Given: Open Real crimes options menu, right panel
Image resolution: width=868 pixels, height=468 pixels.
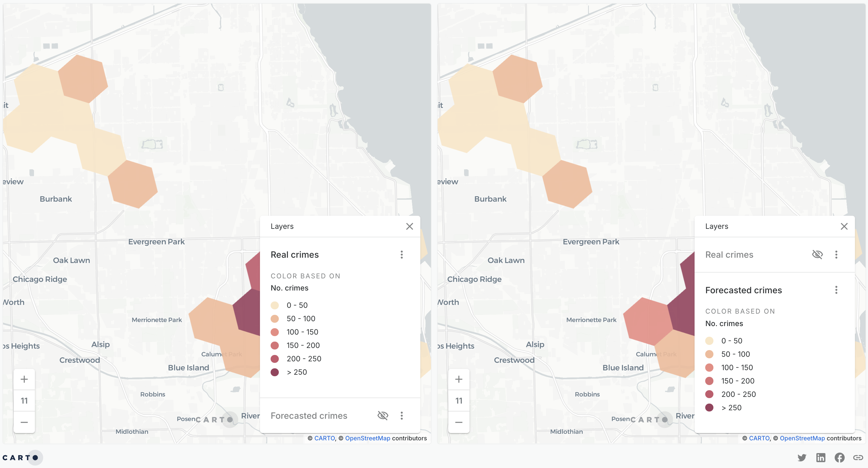Looking at the screenshot, I should click(836, 255).
